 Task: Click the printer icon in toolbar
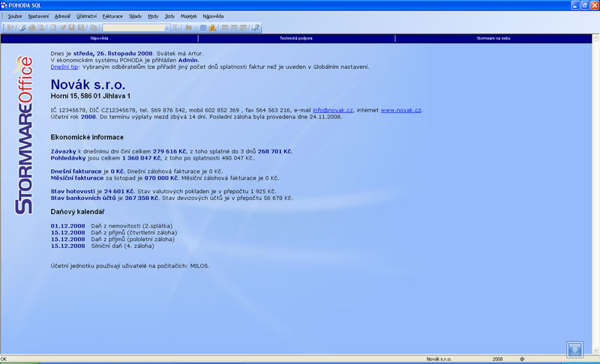coord(31,28)
